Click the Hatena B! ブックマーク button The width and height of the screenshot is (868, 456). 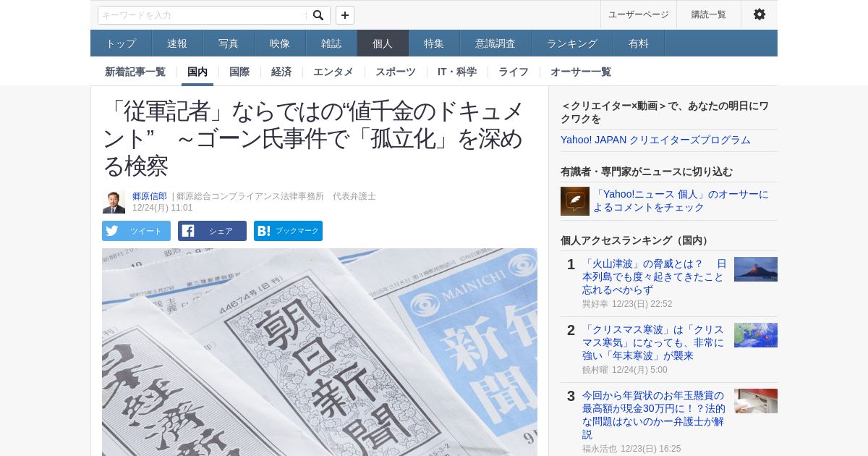tap(288, 231)
